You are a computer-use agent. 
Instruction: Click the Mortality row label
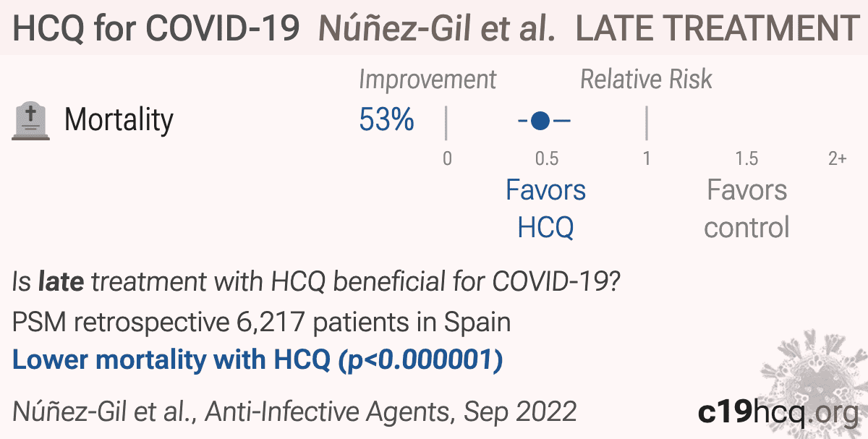point(119,120)
